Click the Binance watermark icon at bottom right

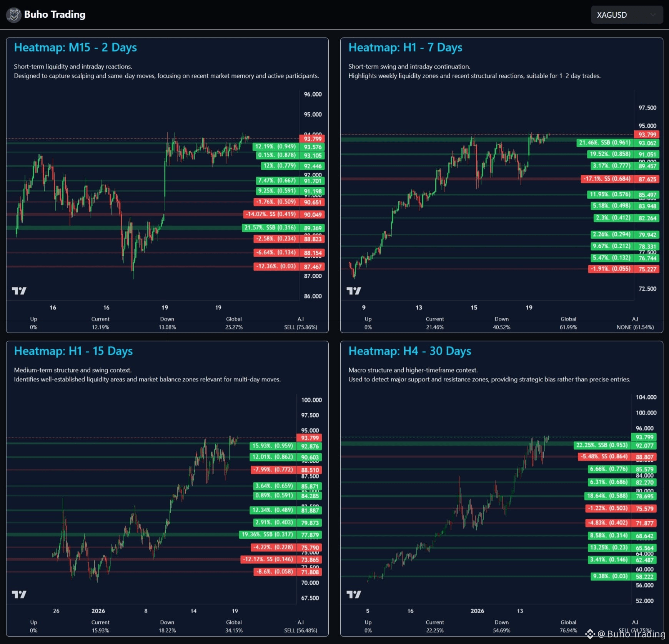coord(590,634)
